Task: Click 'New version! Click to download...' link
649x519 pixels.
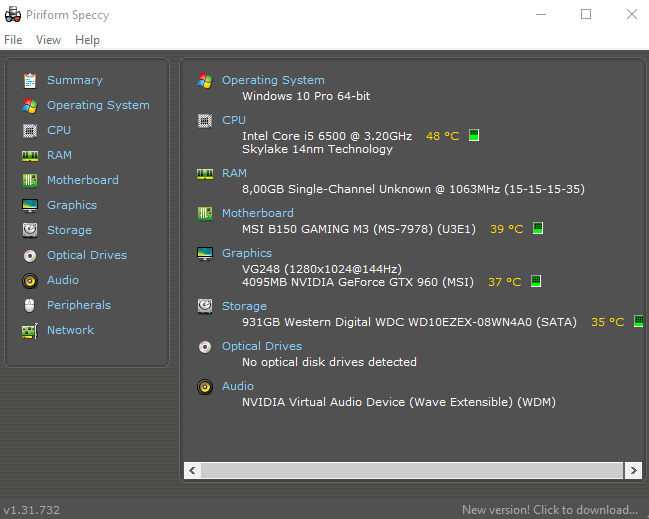Action: click(550, 510)
